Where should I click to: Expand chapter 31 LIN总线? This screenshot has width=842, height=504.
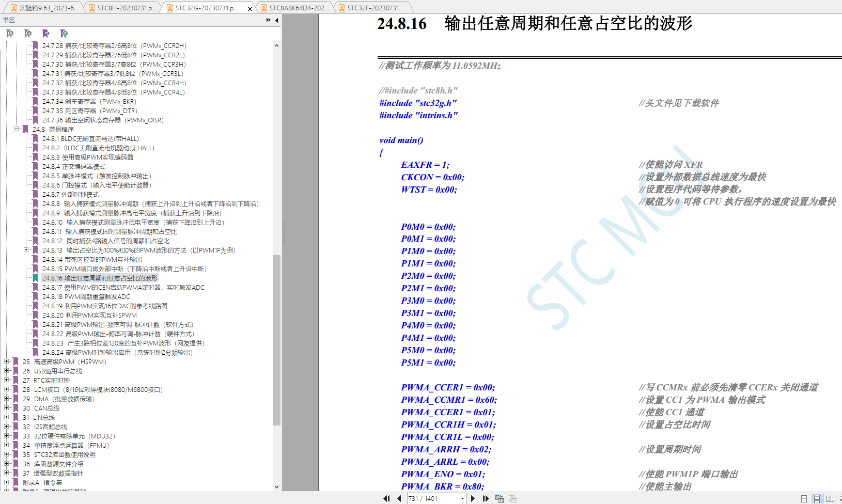click(x=6, y=417)
